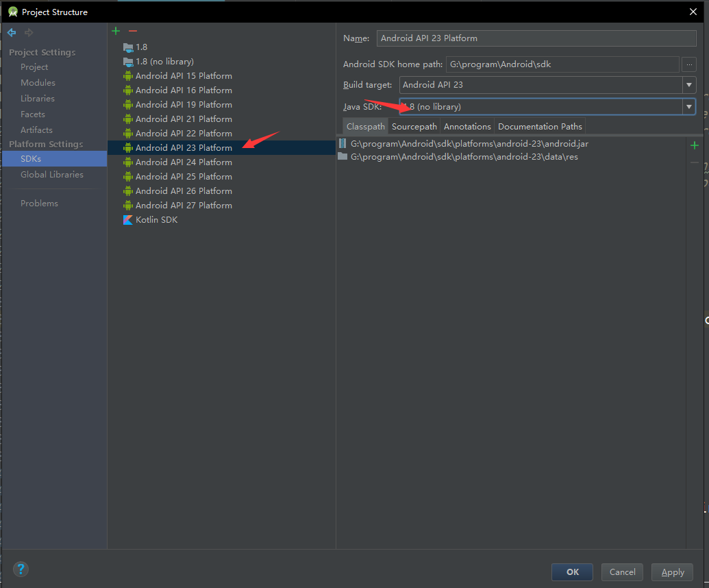The width and height of the screenshot is (709, 588).
Task: Click the blue back navigation arrow
Action: point(12,33)
